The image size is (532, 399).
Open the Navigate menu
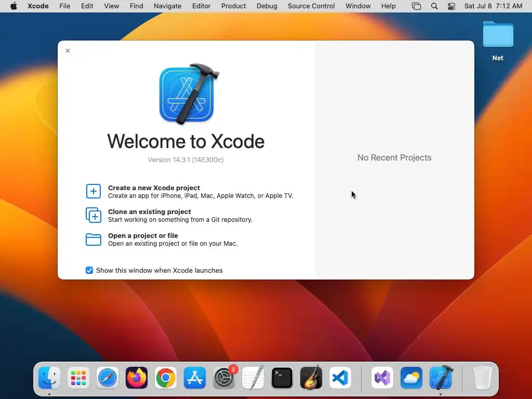point(167,6)
